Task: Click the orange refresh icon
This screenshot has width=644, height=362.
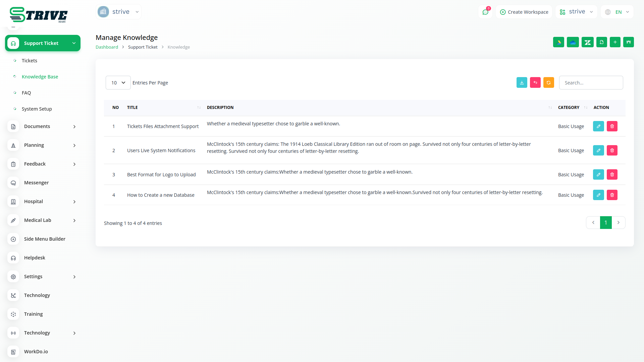Action: 548,82
